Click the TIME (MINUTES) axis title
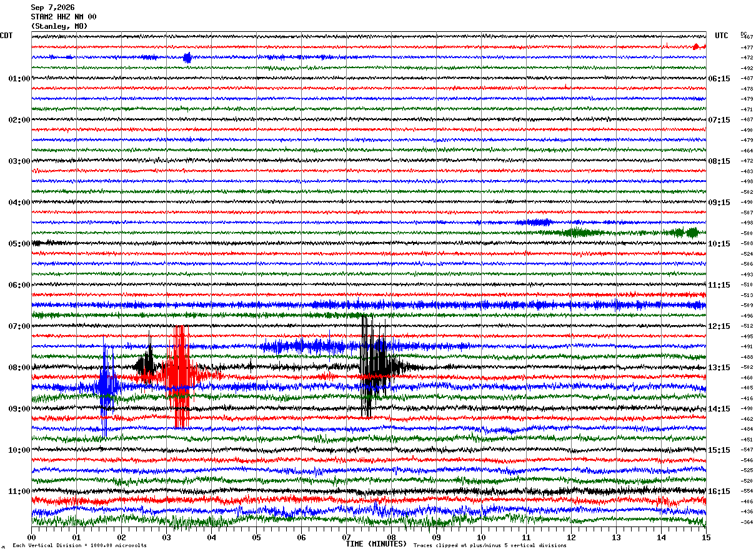The image size is (756, 554). 376,544
